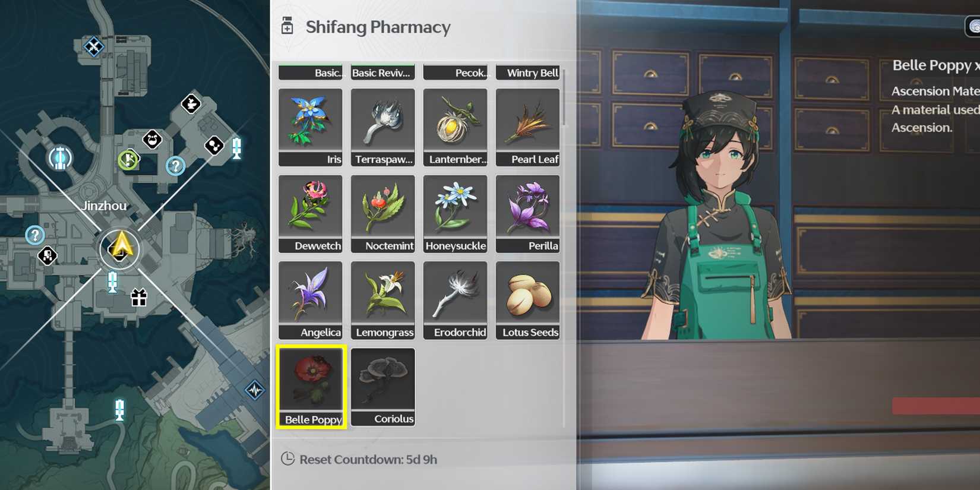This screenshot has width=980, height=490.
Task: Select the waveform diamond map marker
Action: 255,390
